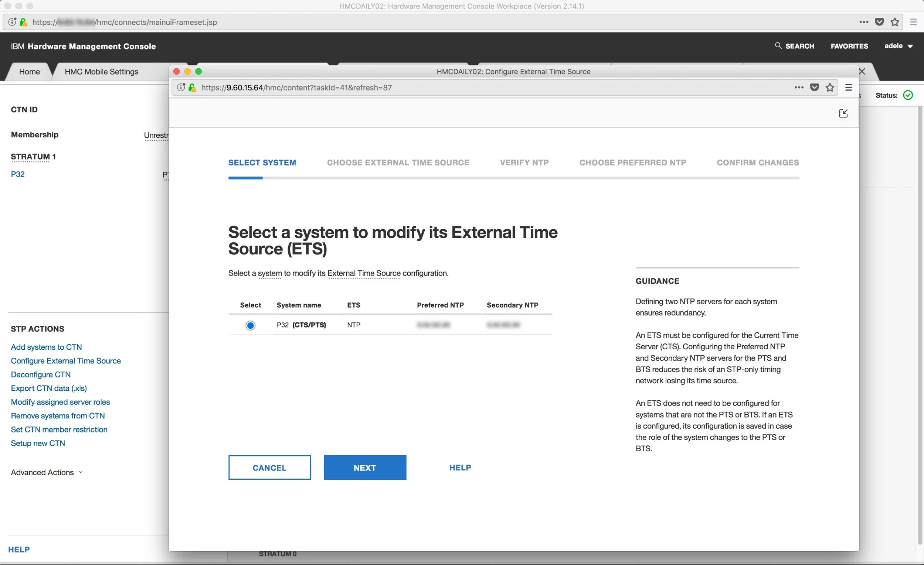Screen dimensions: 924x565
Task: Bookmark main page with star icon
Action: point(895,22)
